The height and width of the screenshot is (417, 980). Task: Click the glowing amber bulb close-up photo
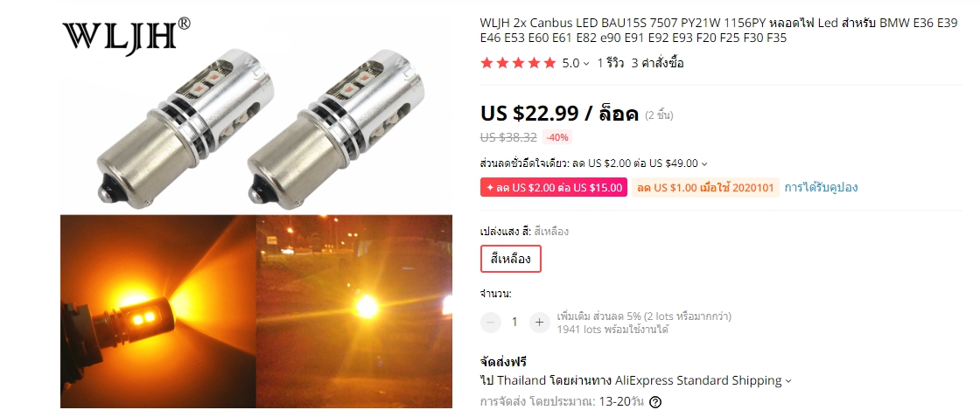tap(158, 311)
